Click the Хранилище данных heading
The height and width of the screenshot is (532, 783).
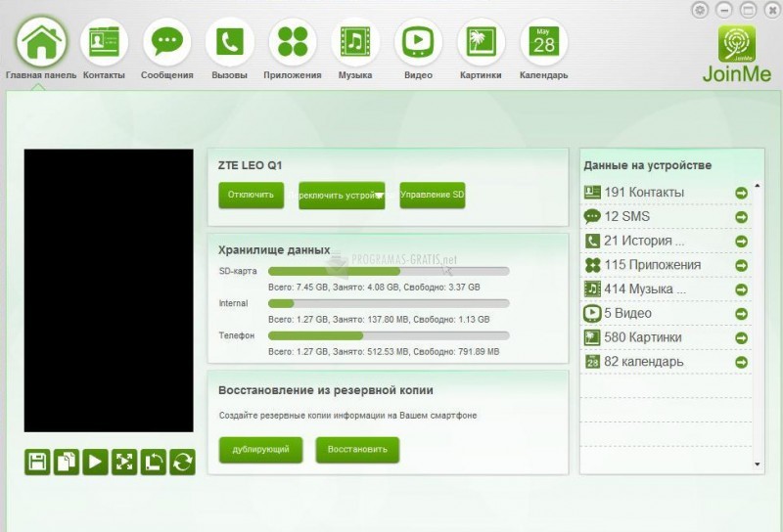(274, 250)
